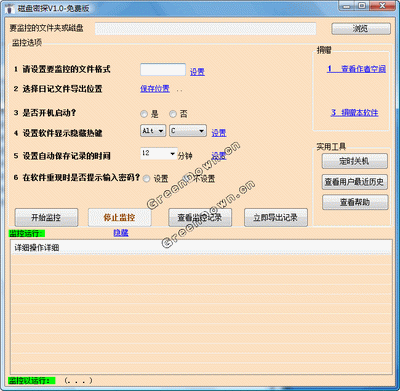
Task: Select 是 for startup on boot
Action: (x=144, y=114)
